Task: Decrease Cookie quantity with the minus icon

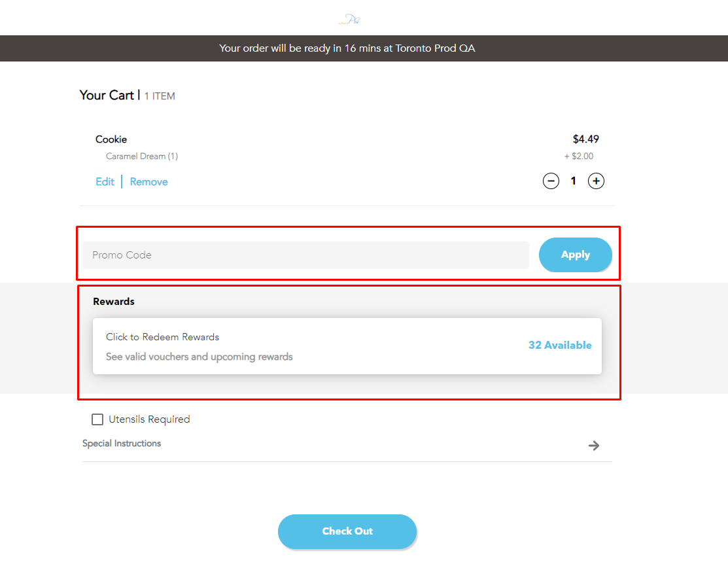Action: tap(551, 181)
